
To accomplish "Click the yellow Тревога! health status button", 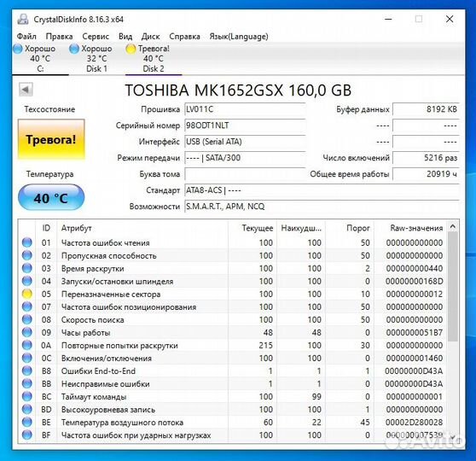I will (x=51, y=139).
